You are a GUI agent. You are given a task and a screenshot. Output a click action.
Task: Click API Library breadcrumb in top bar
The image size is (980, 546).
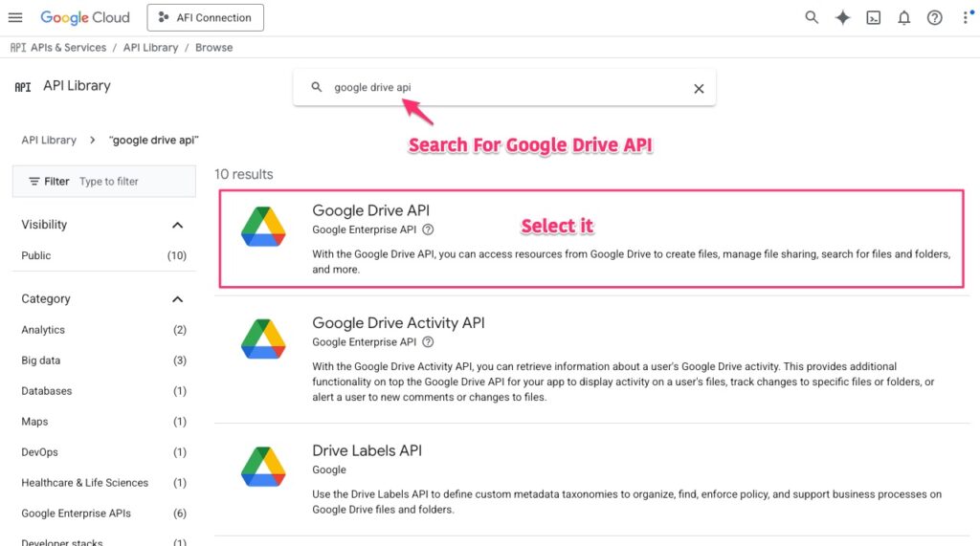pyautogui.click(x=150, y=48)
